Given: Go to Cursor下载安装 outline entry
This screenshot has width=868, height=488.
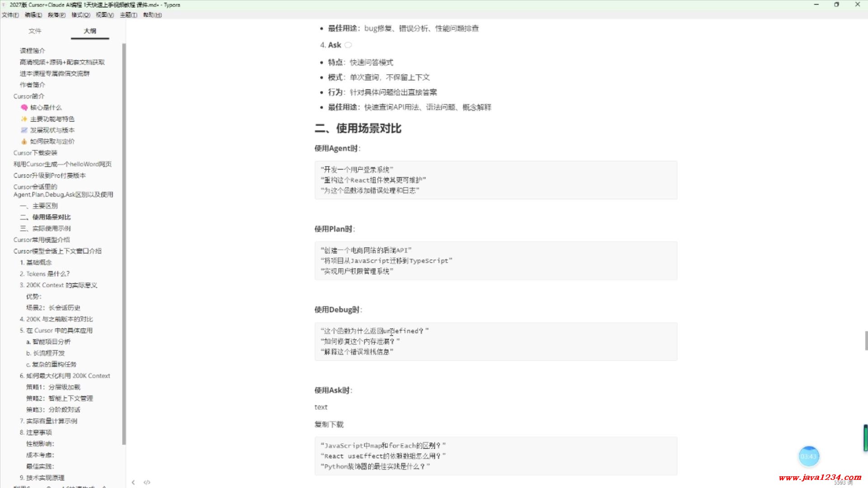Looking at the screenshot, I should click(x=35, y=153).
